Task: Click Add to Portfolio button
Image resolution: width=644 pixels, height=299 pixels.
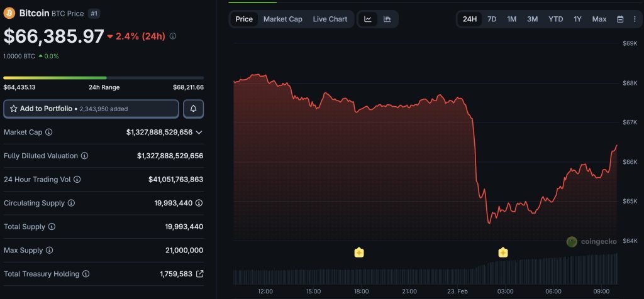Action: coord(91,109)
